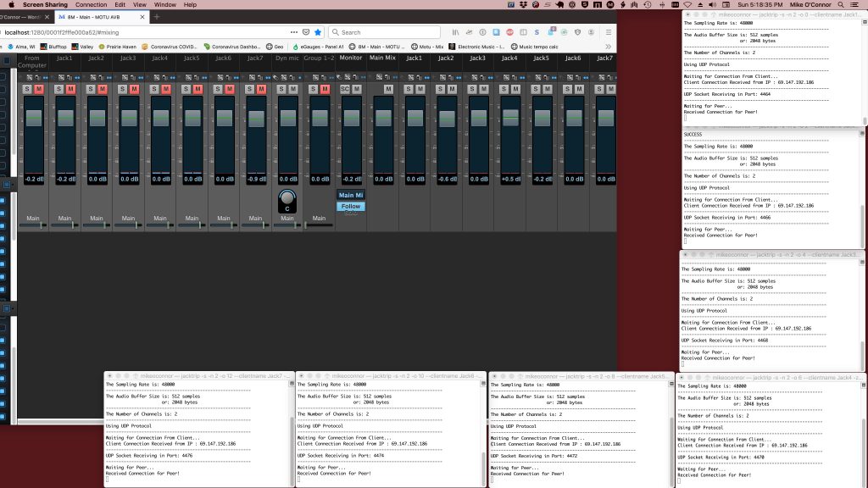The height and width of the screenshot is (488, 868).
Task: Open the eGauges - Panel A1 bookmark
Action: [x=319, y=47]
